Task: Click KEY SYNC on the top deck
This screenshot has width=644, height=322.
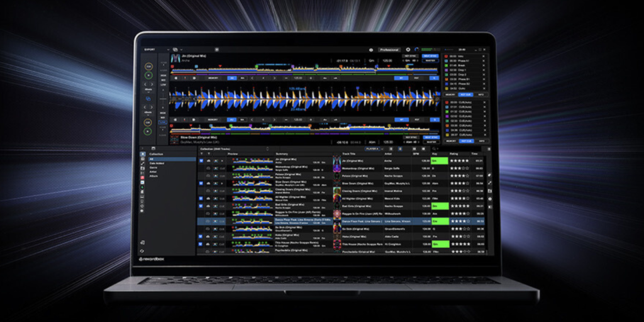Action: click(411, 56)
